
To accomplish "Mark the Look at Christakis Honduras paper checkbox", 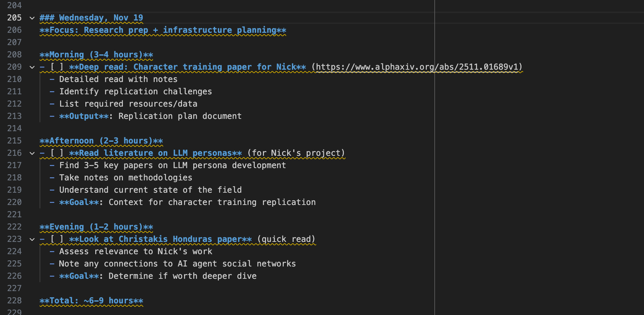I will click(57, 239).
